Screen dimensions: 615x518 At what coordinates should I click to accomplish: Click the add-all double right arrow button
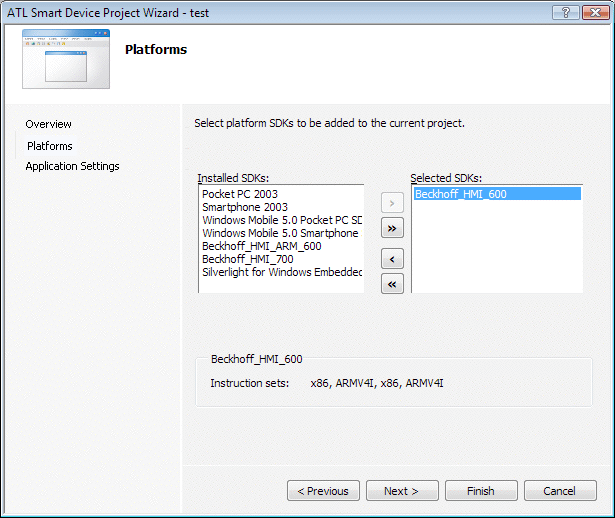pos(393,228)
